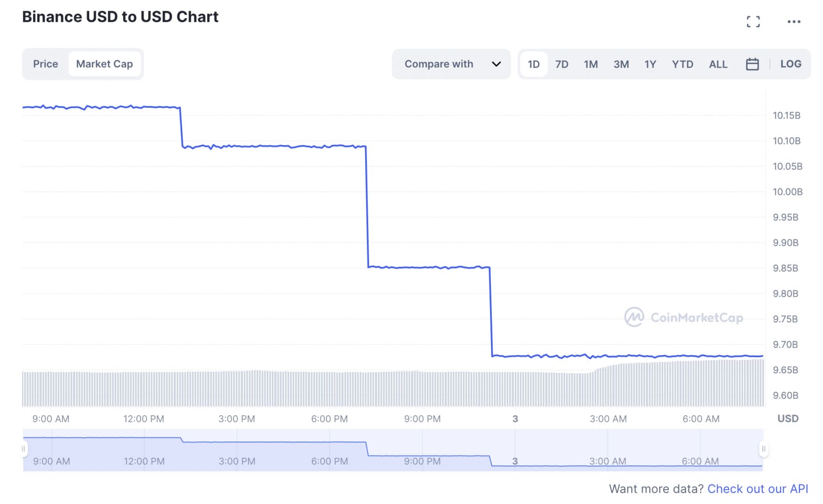
Task: Grab the left range slider handle
Action: 23,449
